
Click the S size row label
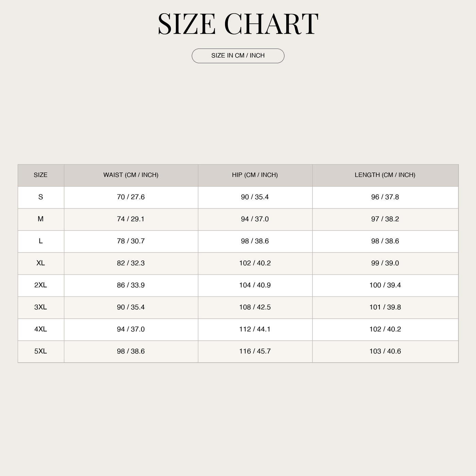(41, 197)
